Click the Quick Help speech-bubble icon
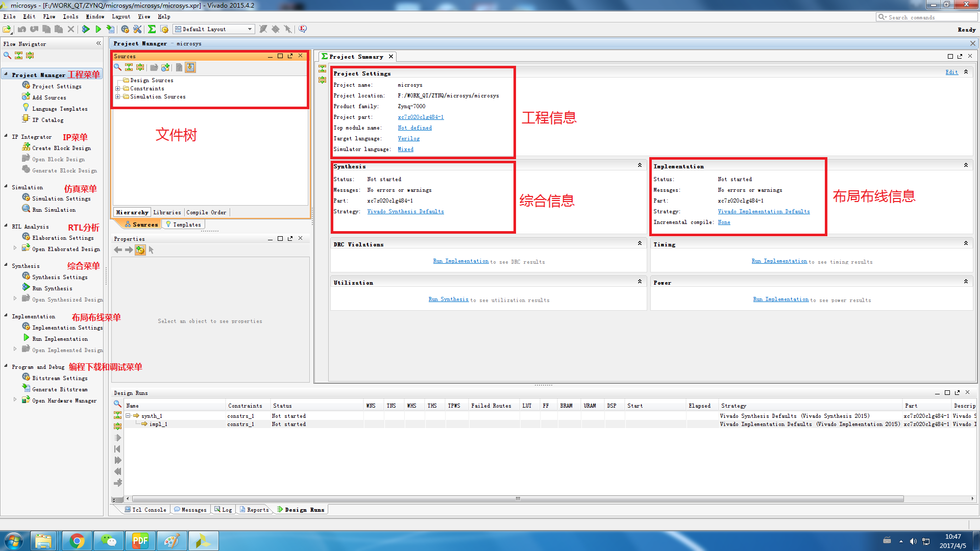This screenshot has height=551, width=980. tap(303, 29)
